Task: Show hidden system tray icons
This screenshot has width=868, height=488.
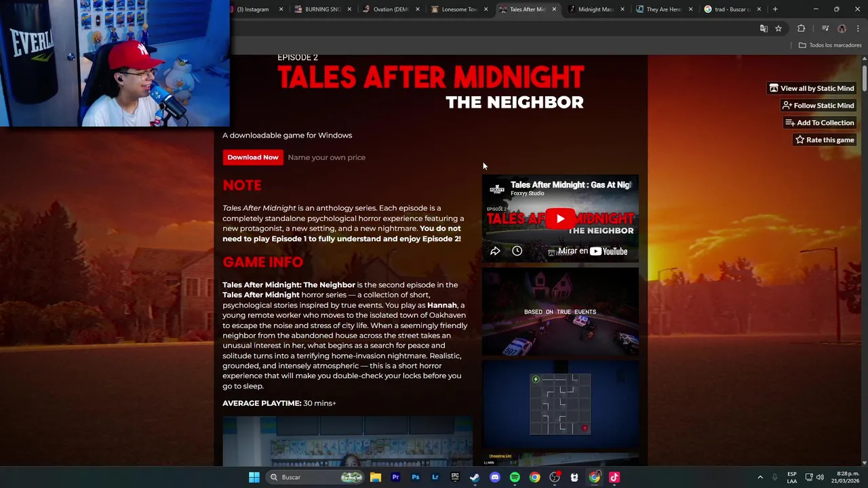Action: coord(760,477)
